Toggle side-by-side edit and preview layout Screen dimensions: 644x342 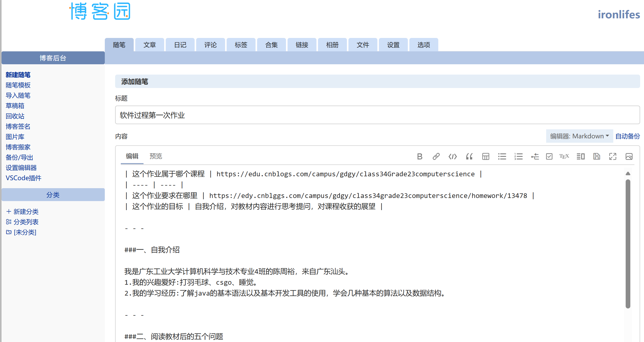coord(581,156)
